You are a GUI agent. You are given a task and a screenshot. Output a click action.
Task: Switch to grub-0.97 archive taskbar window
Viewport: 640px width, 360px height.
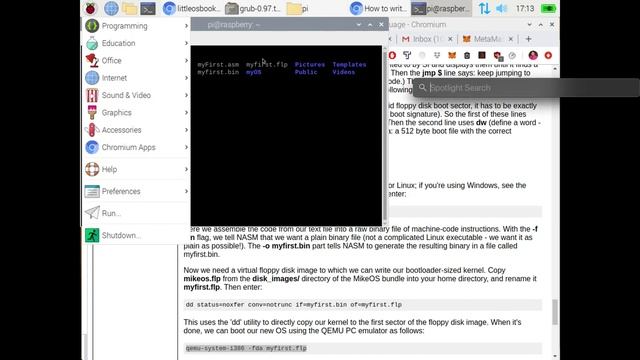[x=253, y=8]
